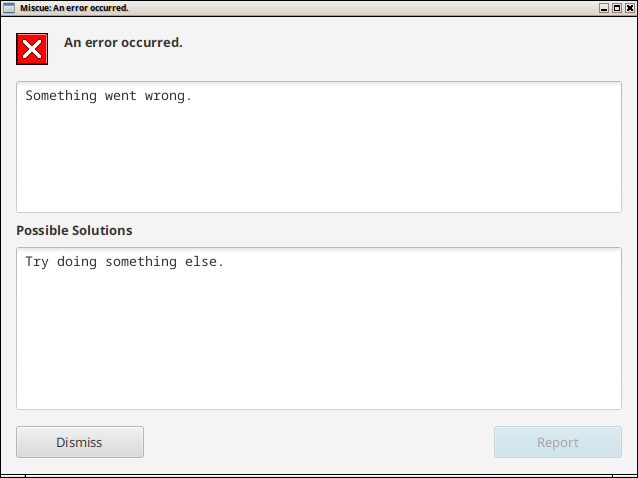Click the word "something" in the solutions text
638x478 pixels.
[x=141, y=262]
